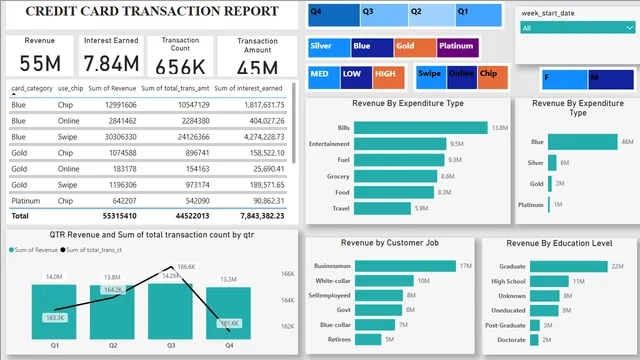Click the dropdown chevron for week_start_date
640x360 pixels.
pos(629,28)
